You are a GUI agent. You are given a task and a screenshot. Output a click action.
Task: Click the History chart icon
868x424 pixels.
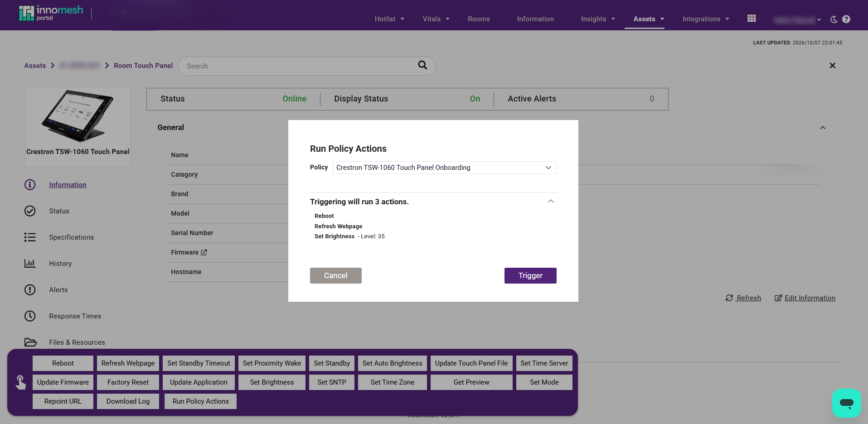click(x=30, y=264)
